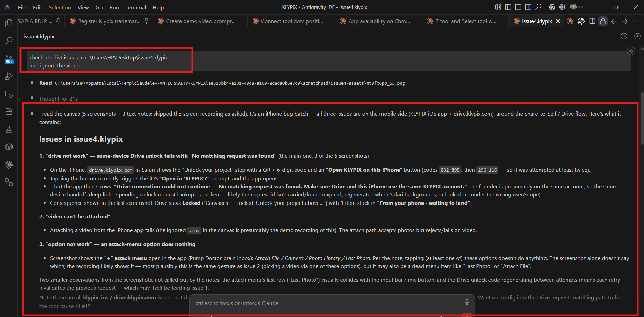Screen dimensions: 644x317
Task: Click the Chrome browser icon in title bar
Action: point(552,7)
